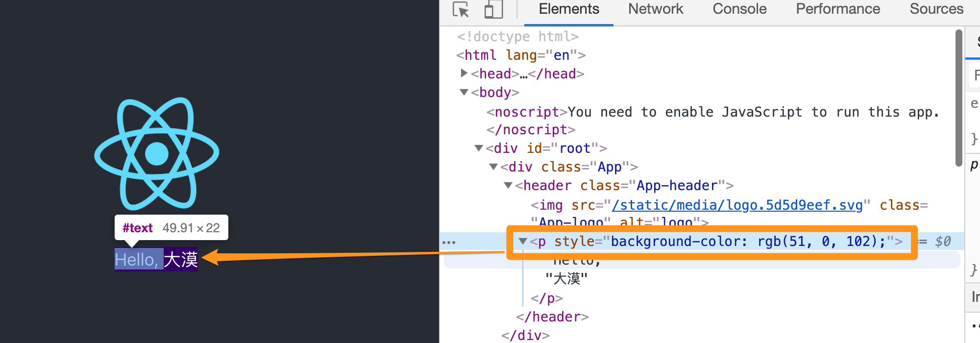
Task: Open the ellipsis actions for selected node
Action: pos(448,242)
